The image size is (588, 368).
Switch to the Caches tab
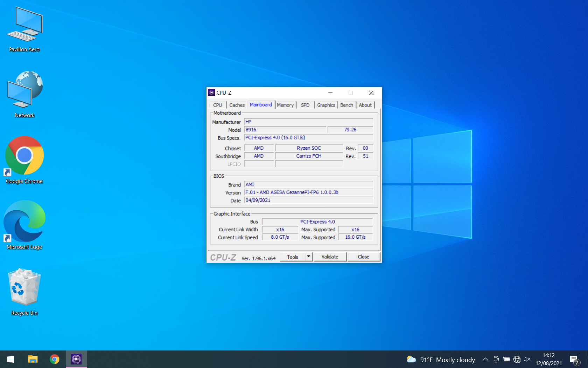(x=237, y=105)
